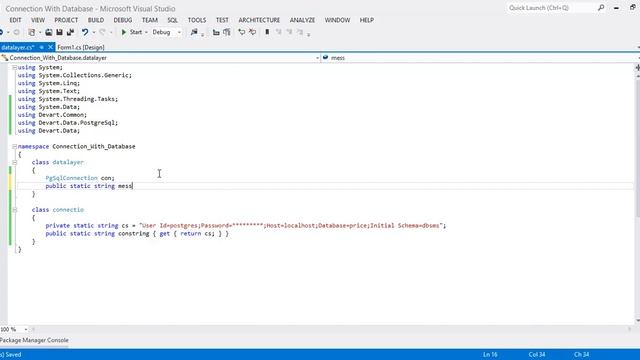Viewport: 640px width, 360px height.
Task: Focus the Quick Launch search box
Action: tap(551, 8)
